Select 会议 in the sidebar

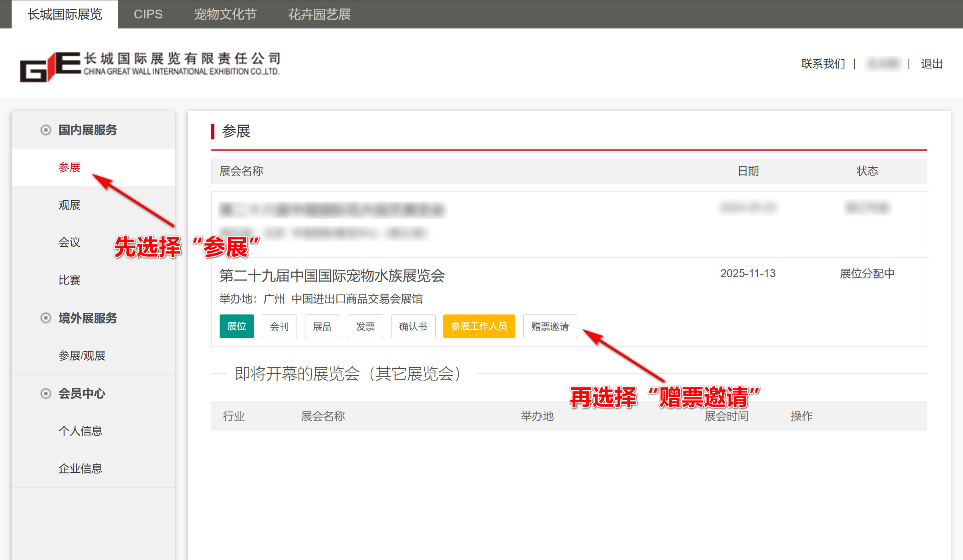69,242
